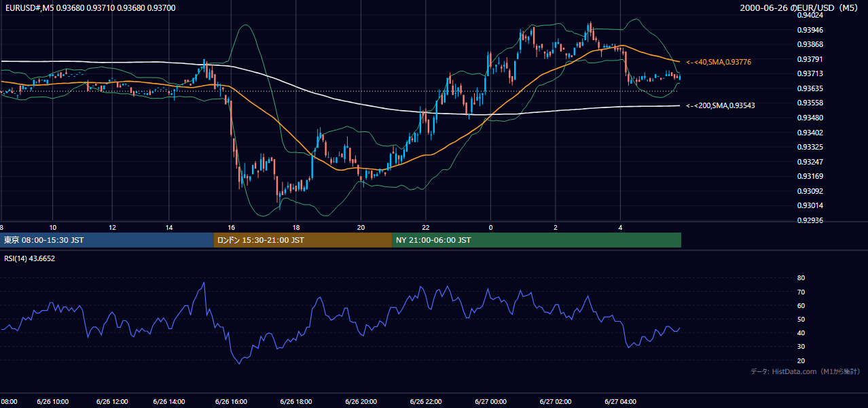This screenshot has width=868, height=408.
Task: Click the bottom time label 6/26 20:00
Action: [x=361, y=402]
